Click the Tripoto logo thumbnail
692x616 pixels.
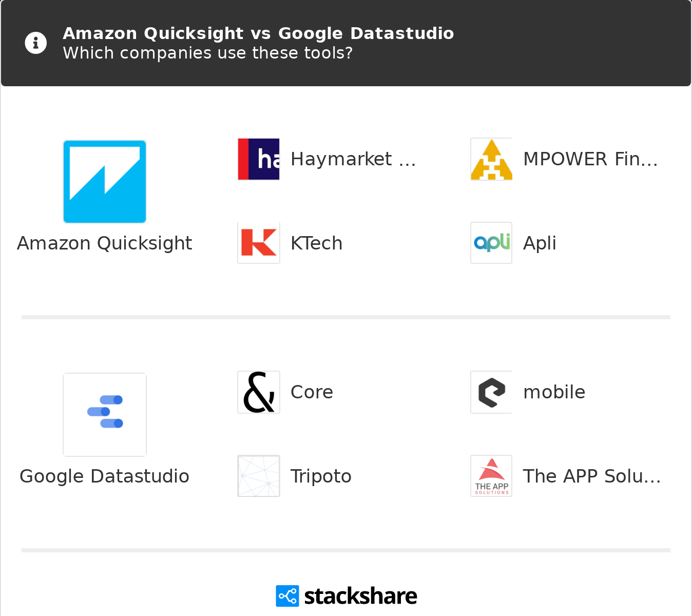point(259,476)
